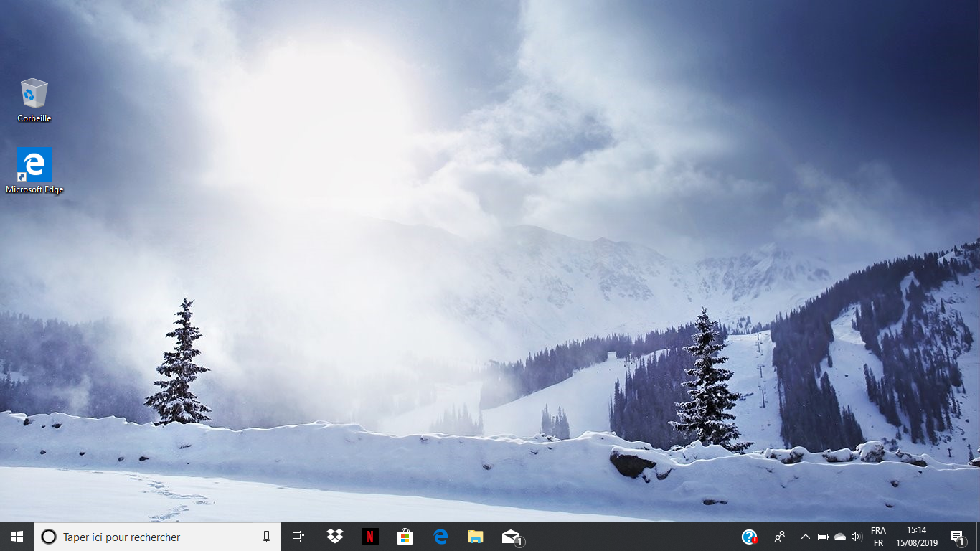Screen dimensions: 980x551
Task: Select the Microsoft Edge desktop shortcut
Action: pyautogui.click(x=34, y=171)
